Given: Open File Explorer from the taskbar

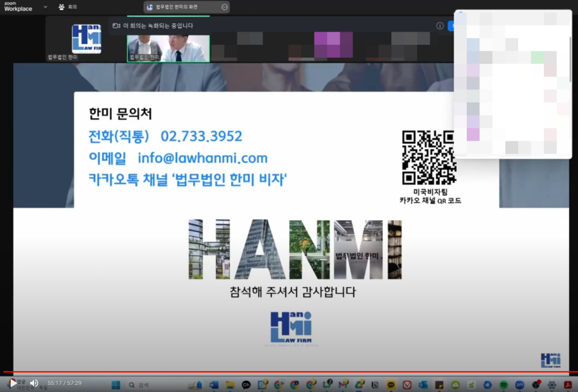Looking at the screenshot, I should (x=230, y=385).
